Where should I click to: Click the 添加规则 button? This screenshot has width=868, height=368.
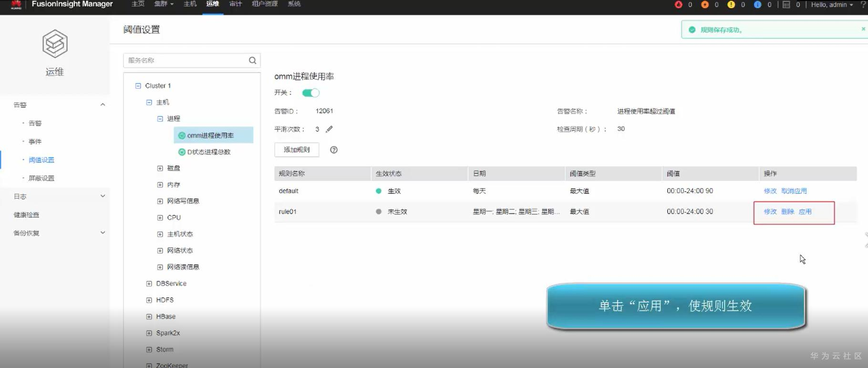coord(297,150)
